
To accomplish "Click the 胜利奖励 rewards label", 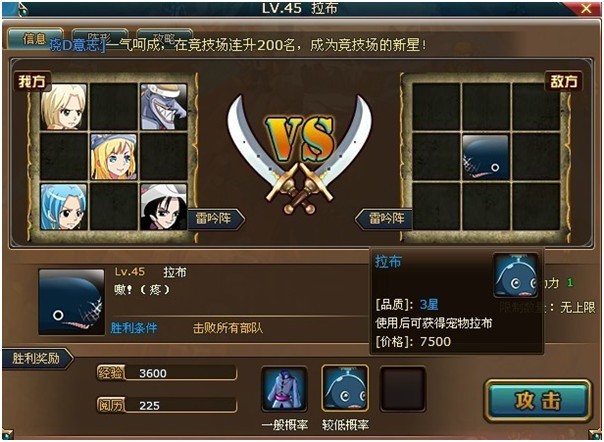I will click(x=37, y=358).
